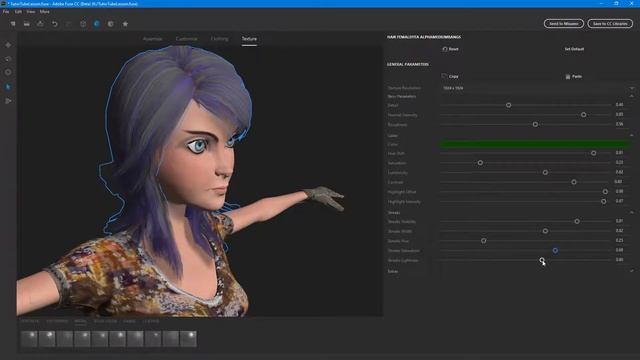Image resolution: width=640 pixels, height=360 pixels.
Task: Click the Highlight Intensity slider handle
Action: (604, 202)
